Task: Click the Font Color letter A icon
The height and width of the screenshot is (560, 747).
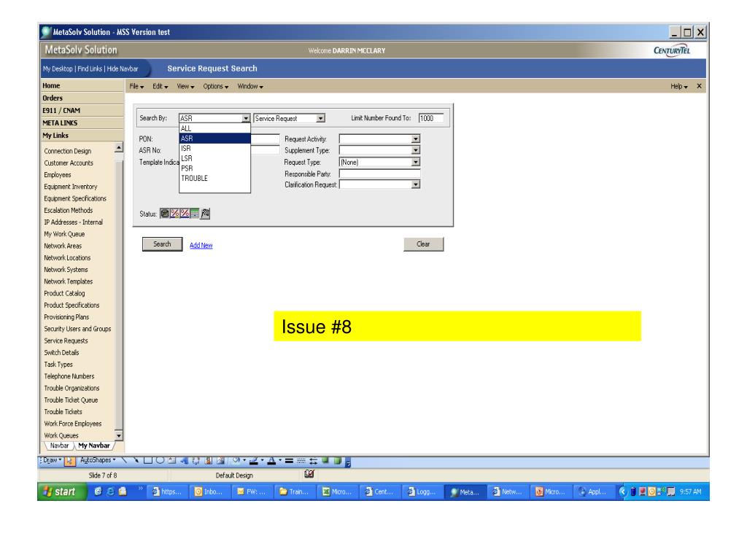Action: click(x=271, y=461)
